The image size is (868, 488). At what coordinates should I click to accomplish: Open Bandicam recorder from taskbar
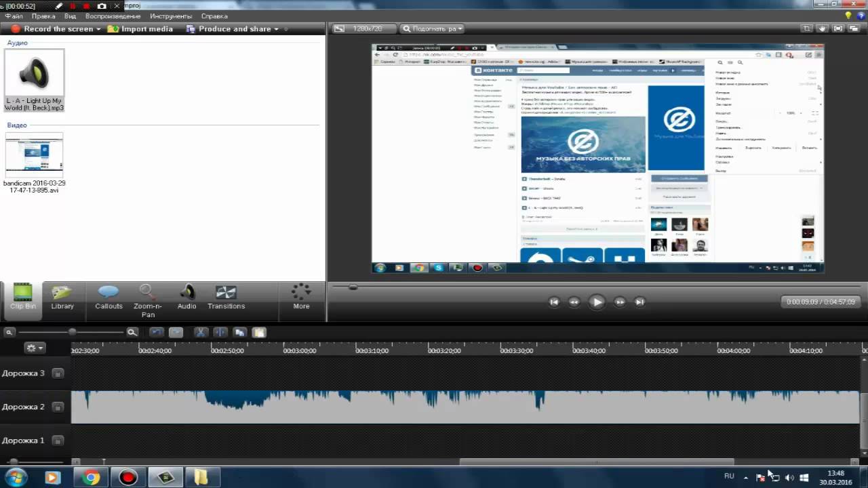[127, 477]
